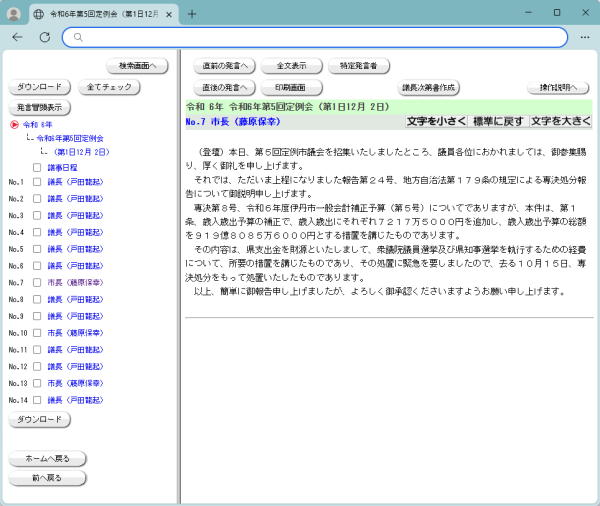Check the No.3 議長 checkbox
This screenshot has height=506, width=600.
pos(37,215)
